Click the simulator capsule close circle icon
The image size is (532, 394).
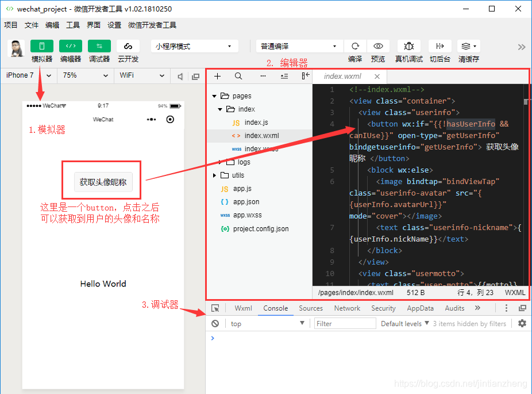coord(170,119)
